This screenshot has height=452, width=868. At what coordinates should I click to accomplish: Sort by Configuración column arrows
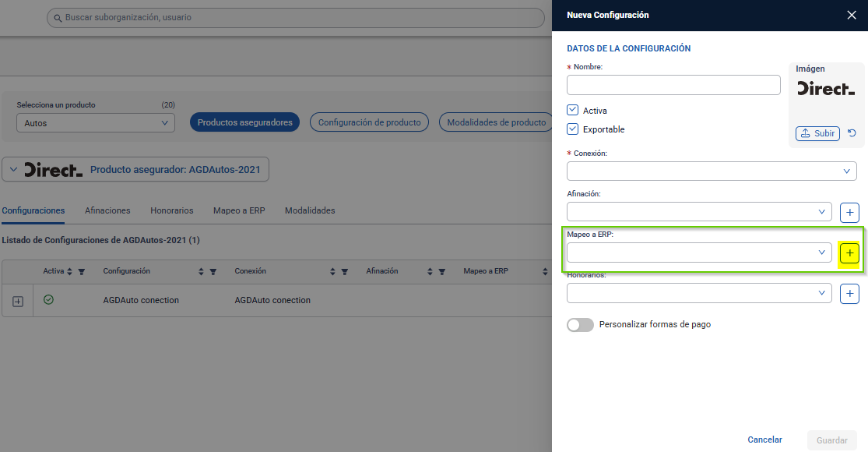(201, 271)
